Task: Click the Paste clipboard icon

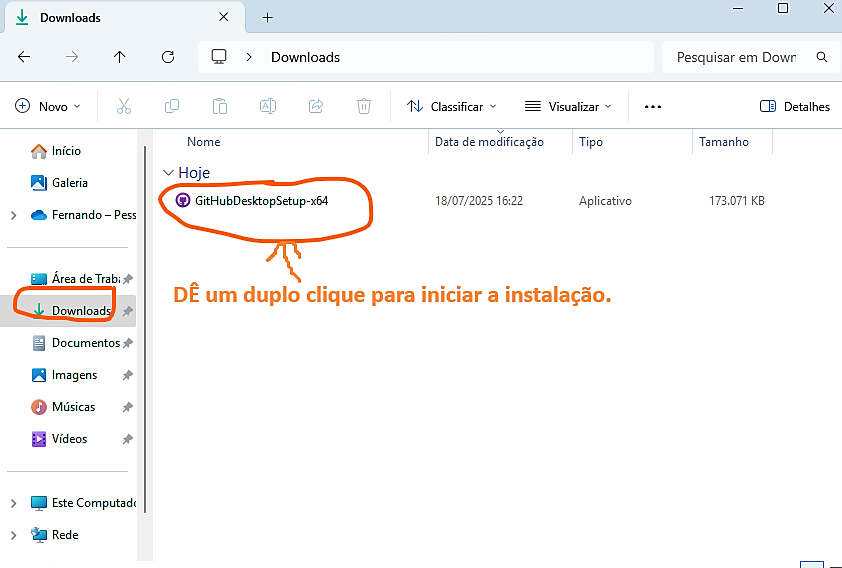Action: coord(220,106)
